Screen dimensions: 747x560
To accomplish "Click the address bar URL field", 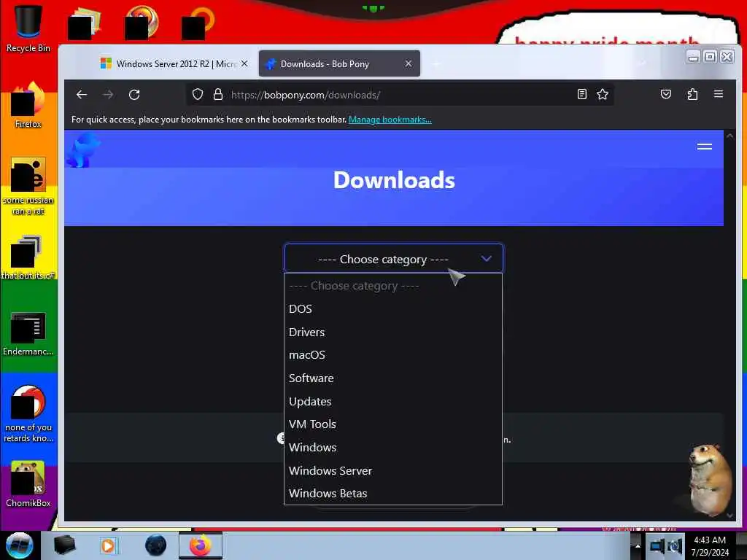I will point(400,95).
